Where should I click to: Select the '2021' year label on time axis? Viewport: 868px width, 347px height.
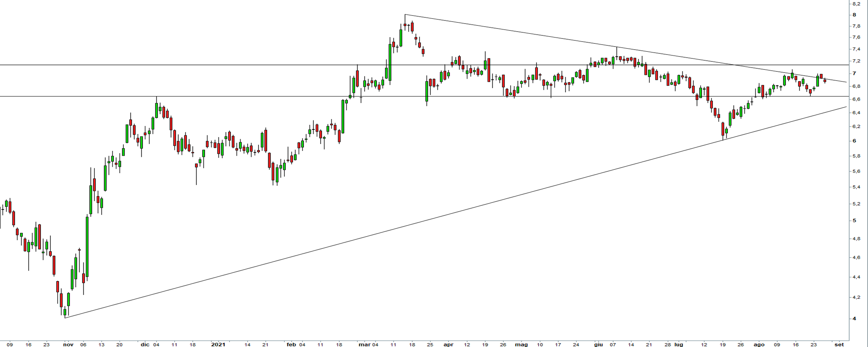(218, 345)
